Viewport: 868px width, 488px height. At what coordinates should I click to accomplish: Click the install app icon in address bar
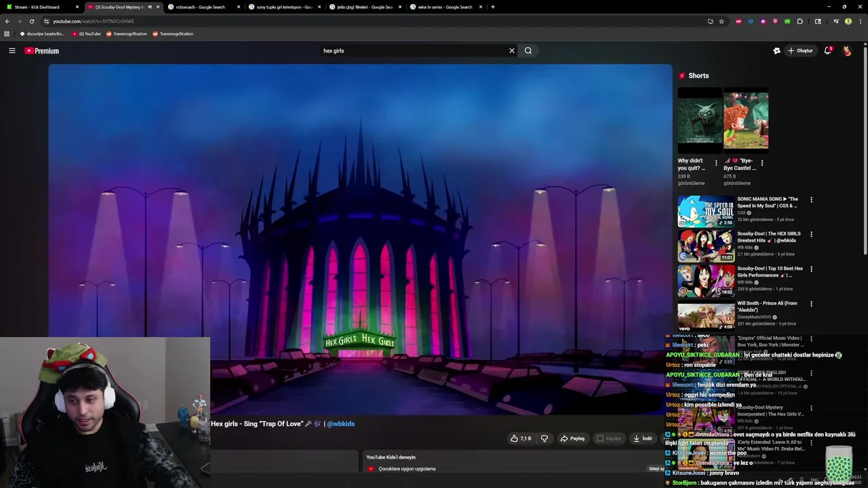point(710,21)
